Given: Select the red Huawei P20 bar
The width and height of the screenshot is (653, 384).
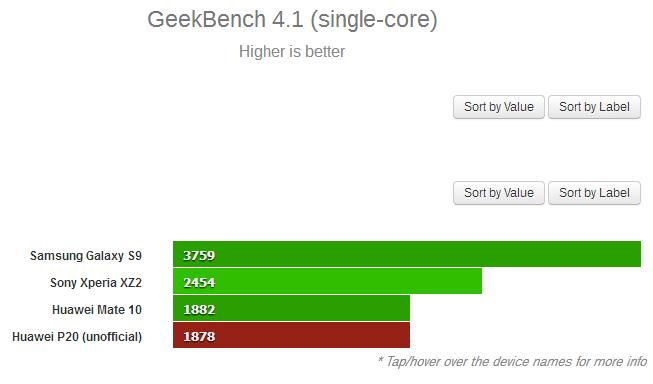Looking at the screenshot, I should pyautogui.click(x=292, y=335).
